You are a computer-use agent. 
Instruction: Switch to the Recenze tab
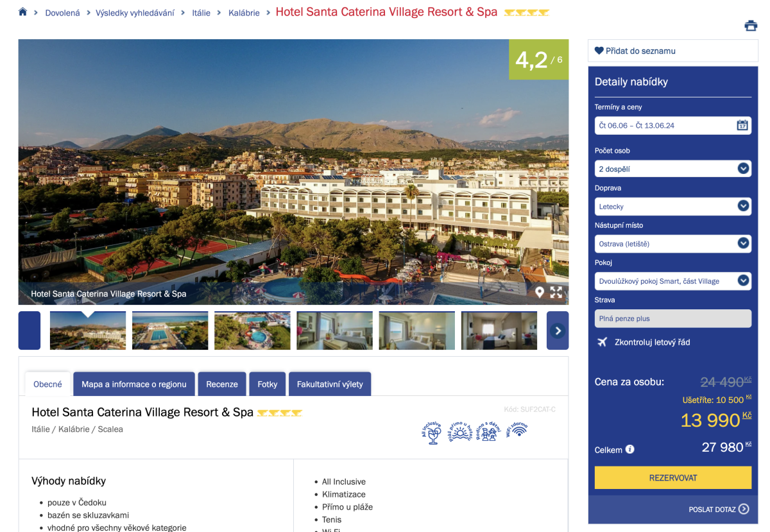point(222,384)
